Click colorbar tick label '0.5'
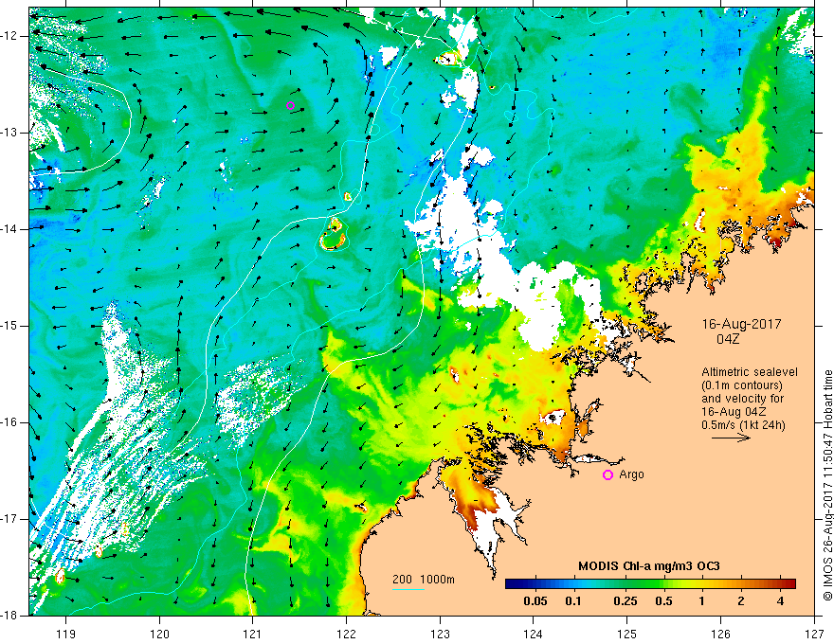The width and height of the screenshot is (834, 644). click(x=663, y=601)
